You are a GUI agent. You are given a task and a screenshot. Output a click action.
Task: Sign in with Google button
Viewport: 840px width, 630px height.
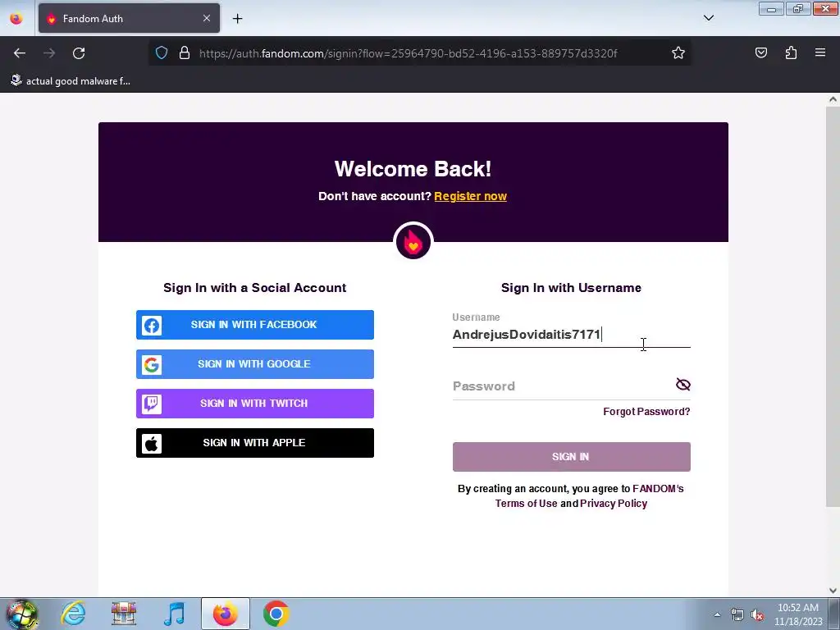(255, 364)
